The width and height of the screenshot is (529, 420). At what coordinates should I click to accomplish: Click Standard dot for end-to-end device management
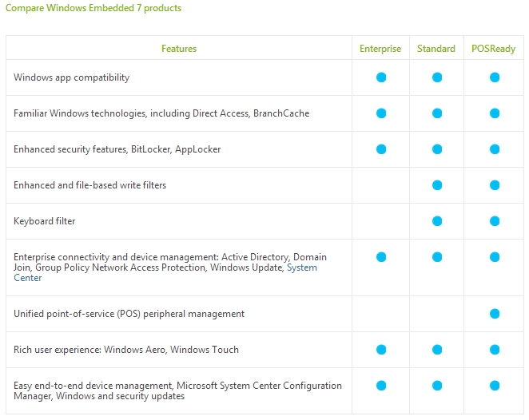(x=437, y=386)
